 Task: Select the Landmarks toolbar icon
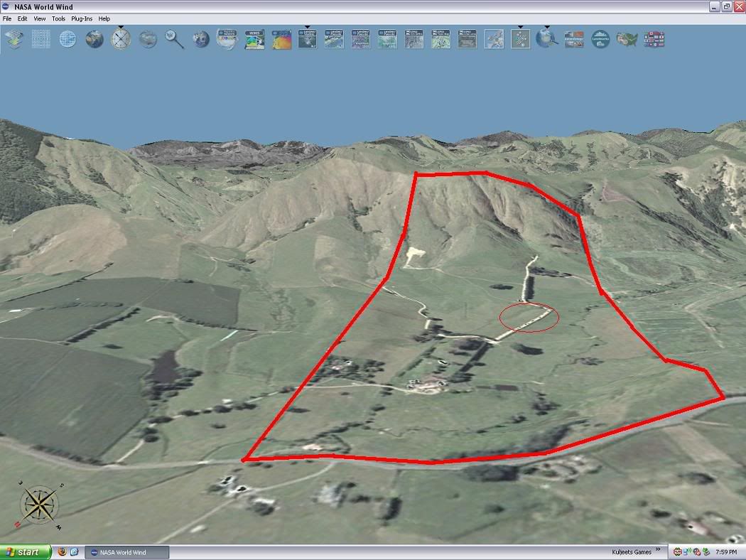[600, 38]
